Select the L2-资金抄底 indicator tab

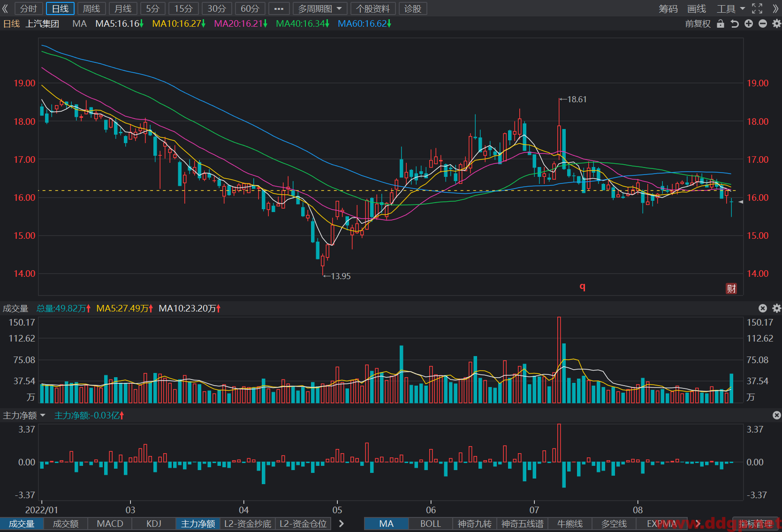(x=248, y=524)
